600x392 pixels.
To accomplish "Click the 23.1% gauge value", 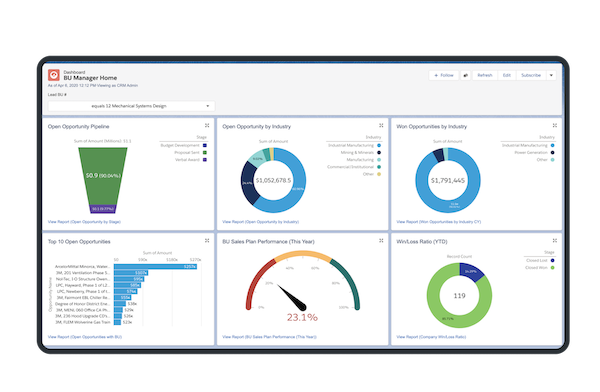I will (302, 317).
